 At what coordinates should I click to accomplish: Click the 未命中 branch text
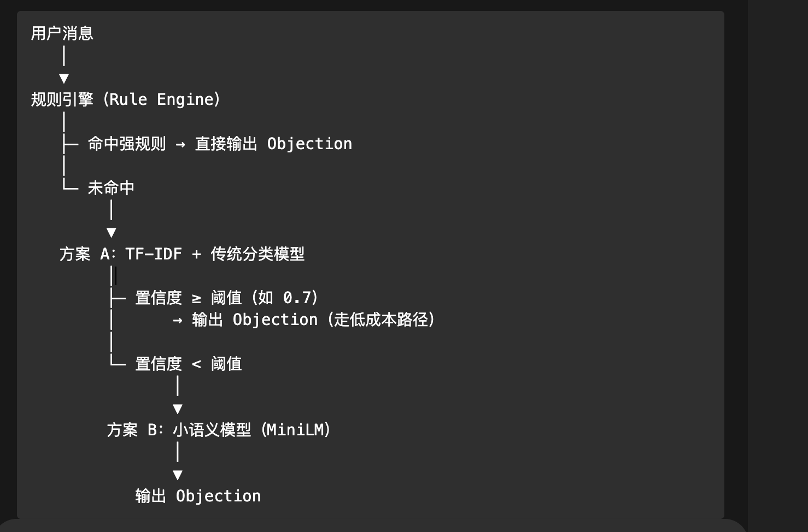coord(111,188)
